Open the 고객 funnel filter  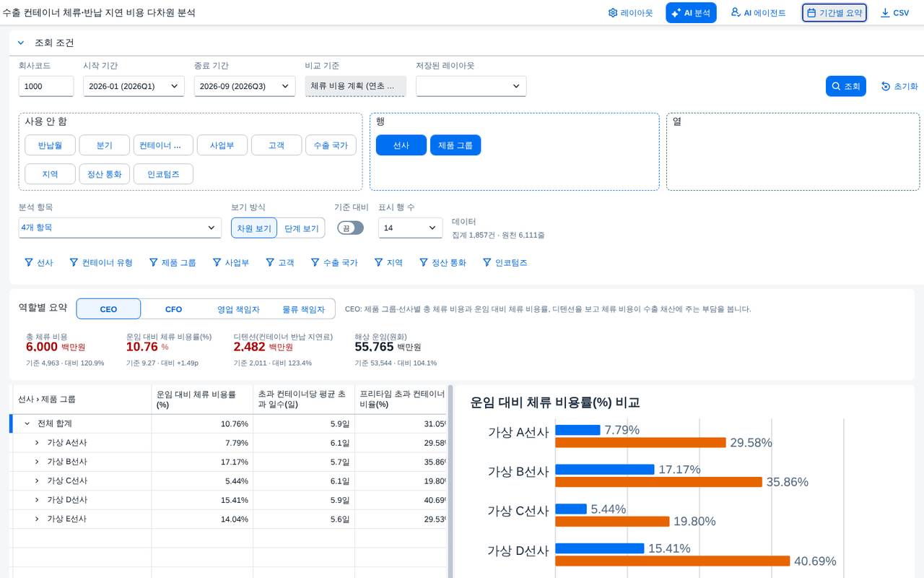(280, 263)
